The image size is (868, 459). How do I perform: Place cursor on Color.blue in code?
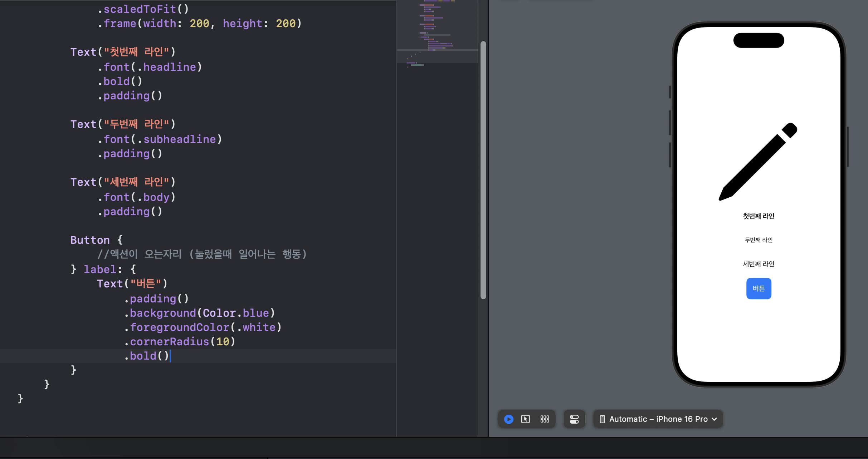click(236, 313)
